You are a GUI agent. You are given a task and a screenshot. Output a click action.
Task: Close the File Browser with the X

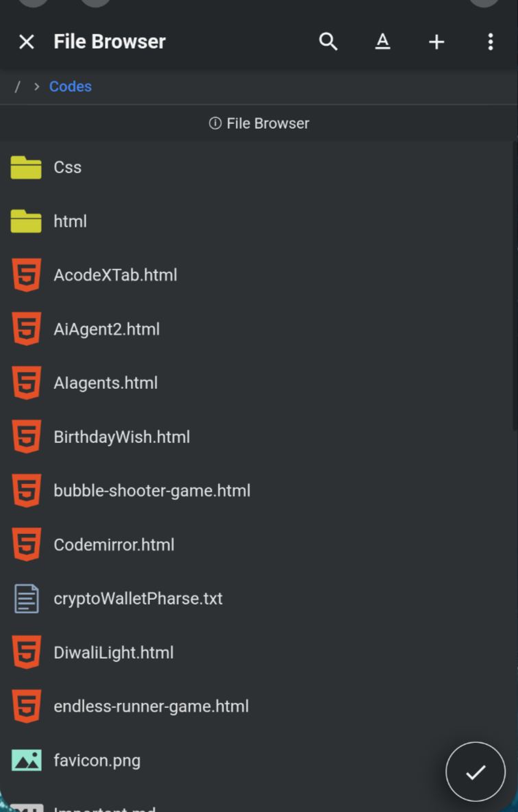[26, 42]
